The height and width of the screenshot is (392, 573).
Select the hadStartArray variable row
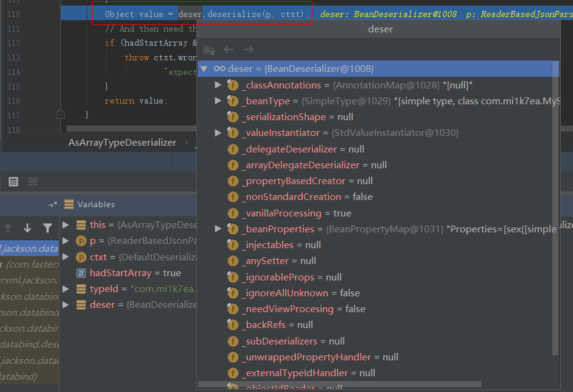coord(134,273)
